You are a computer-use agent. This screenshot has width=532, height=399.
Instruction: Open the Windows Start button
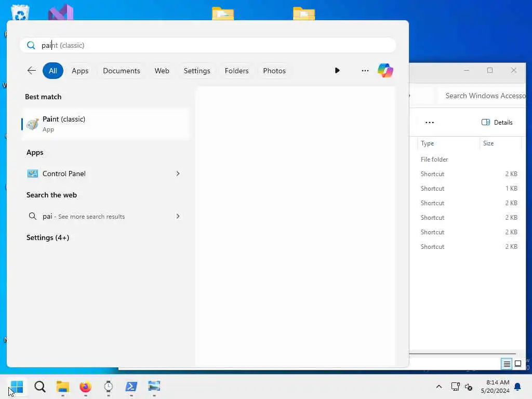click(x=17, y=387)
